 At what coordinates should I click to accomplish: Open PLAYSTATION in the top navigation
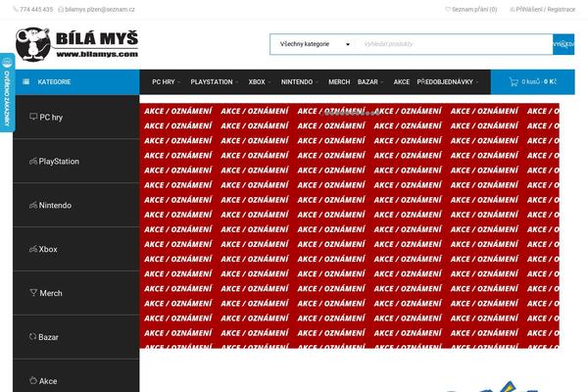coord(212,81)
